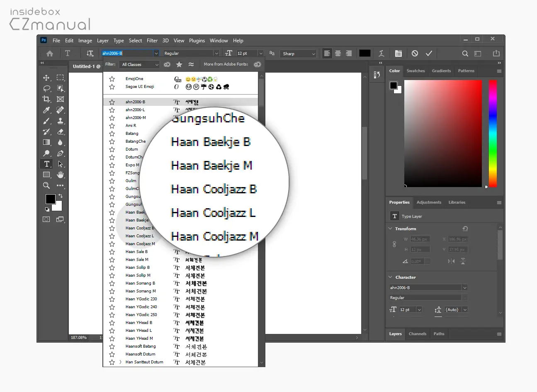
Task: Click the Home icon in options bar
Action: (50, 54)
